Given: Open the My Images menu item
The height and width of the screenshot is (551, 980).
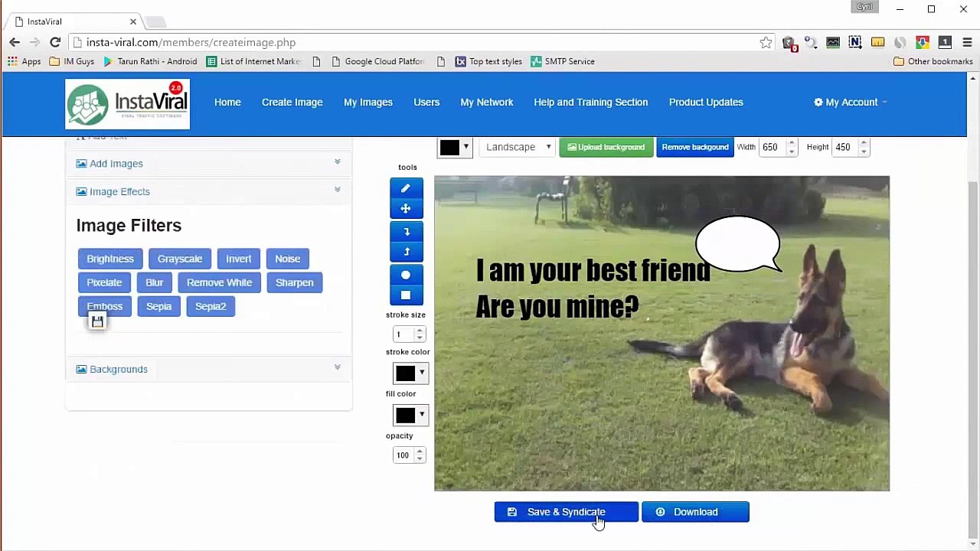Looking at the screenshot, I should (368, 102).
